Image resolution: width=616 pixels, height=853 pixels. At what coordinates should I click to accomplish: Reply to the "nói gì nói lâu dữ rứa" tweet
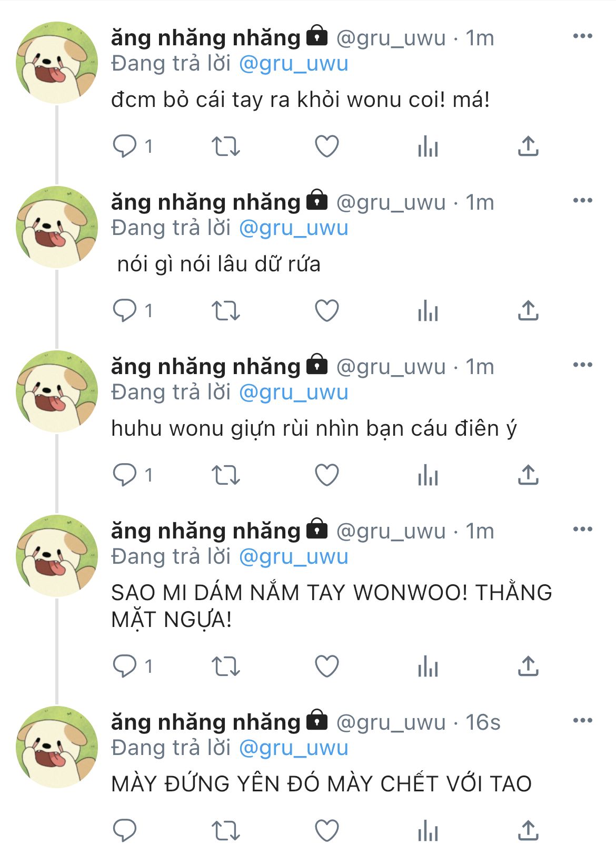[125, 310]
